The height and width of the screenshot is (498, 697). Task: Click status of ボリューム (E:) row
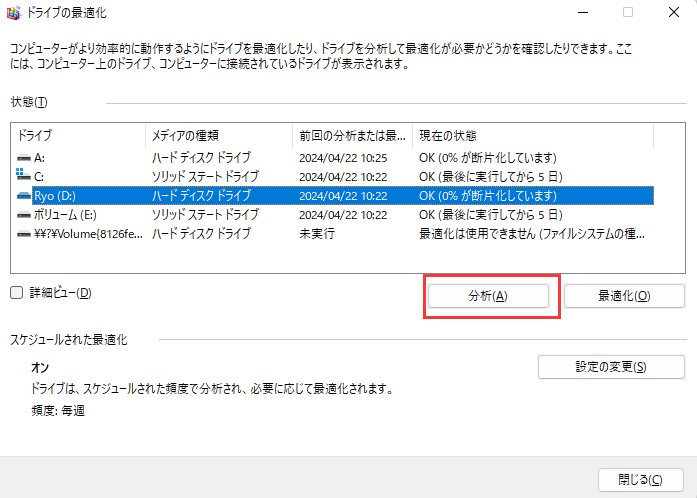click(x=491, y=215)
